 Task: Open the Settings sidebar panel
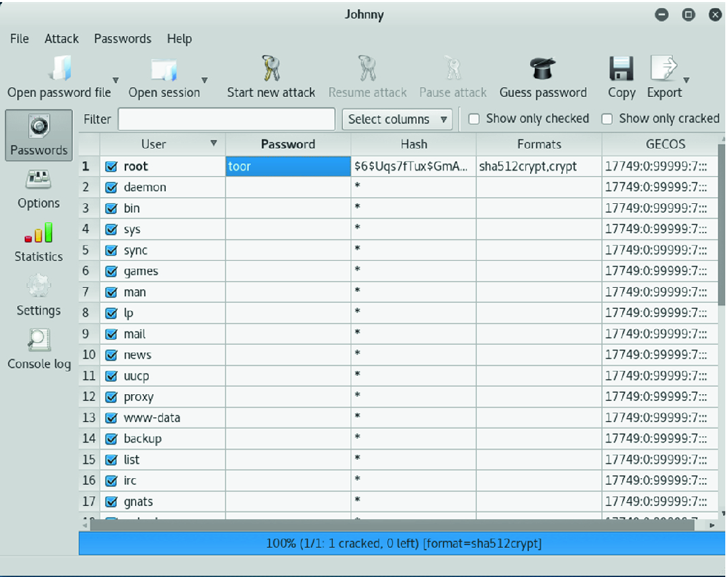pyautogui.click(x=38, y=296)
